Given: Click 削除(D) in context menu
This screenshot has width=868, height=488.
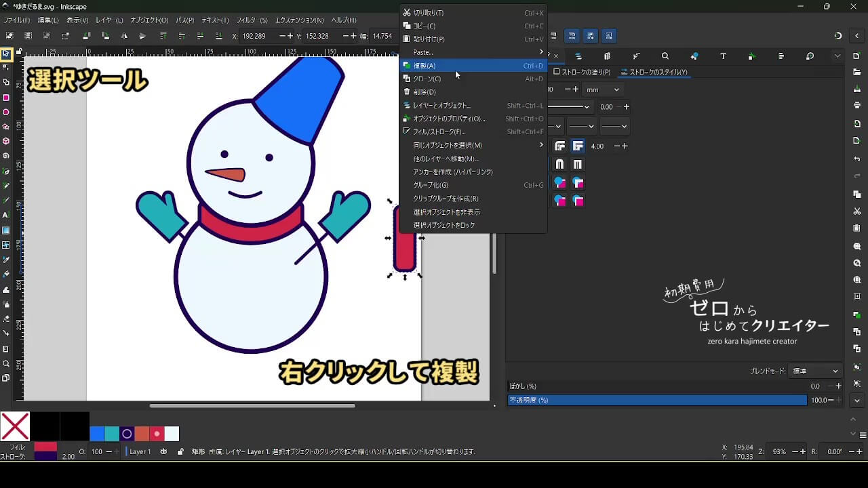Looking at the screenshot, I should 425,92.
